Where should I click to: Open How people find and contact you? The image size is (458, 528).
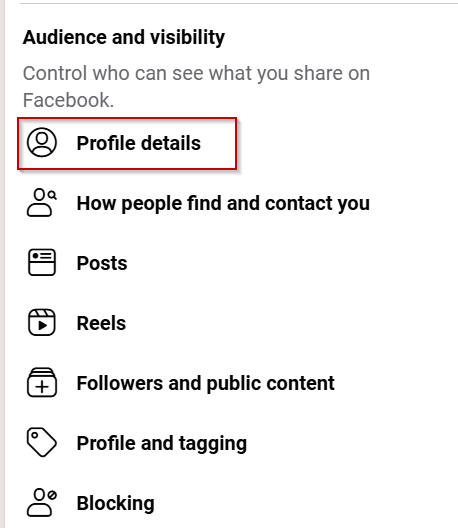198,203
